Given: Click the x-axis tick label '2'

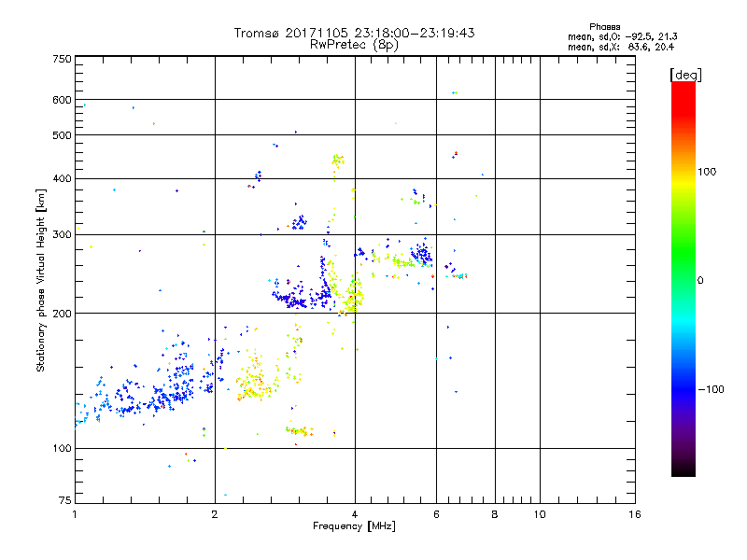Looking at the screenshot, I should [215, 514].
